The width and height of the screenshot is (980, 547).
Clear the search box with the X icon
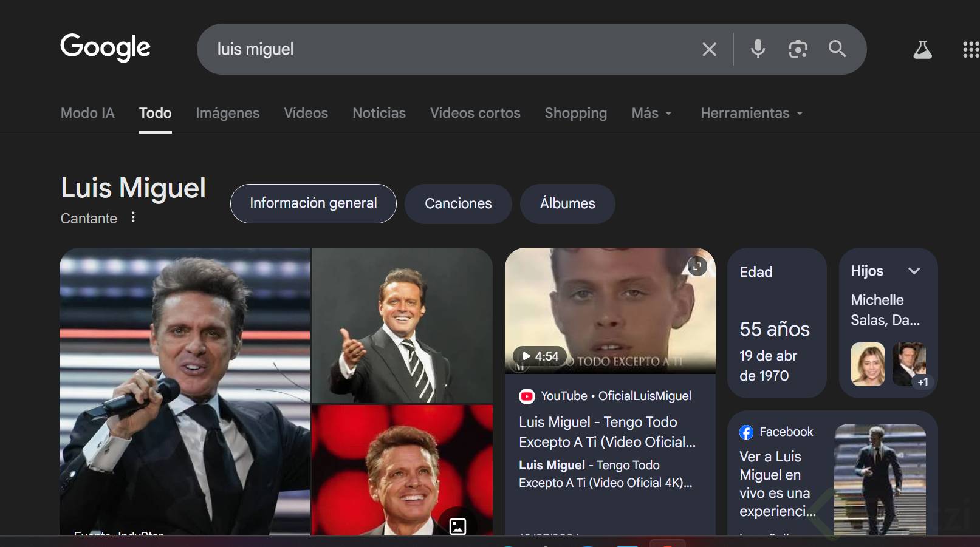709,49
